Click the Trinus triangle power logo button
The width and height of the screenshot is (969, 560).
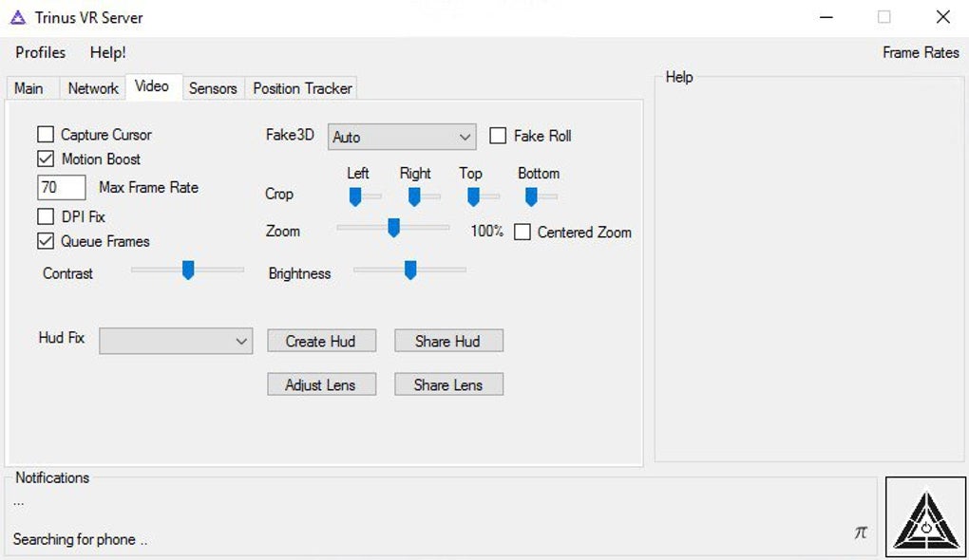pos(925,517)
